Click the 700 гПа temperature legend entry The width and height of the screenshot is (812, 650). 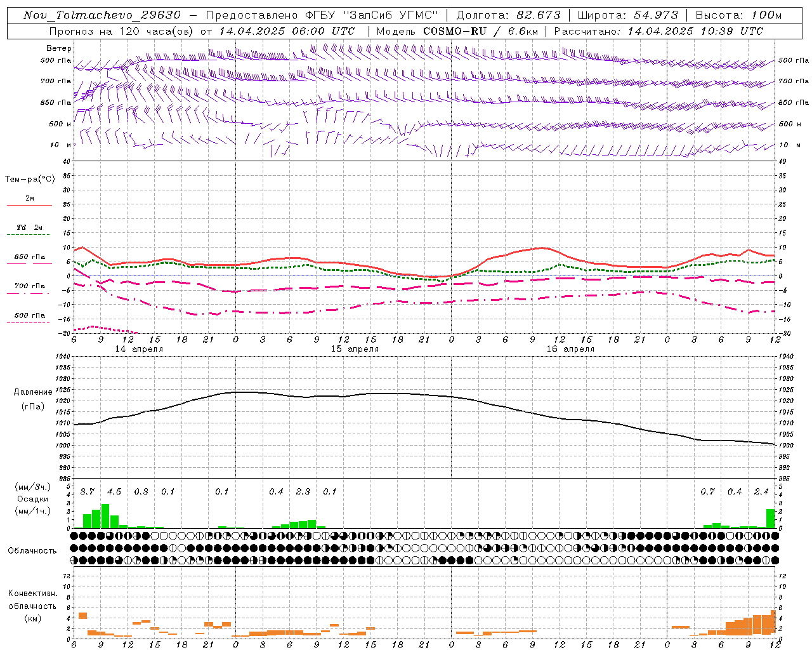click(30, 286)
